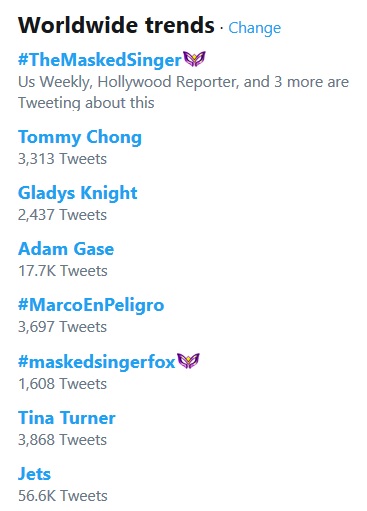Open the #MarcoEnPeligro hashtag

tap(91, 305)
